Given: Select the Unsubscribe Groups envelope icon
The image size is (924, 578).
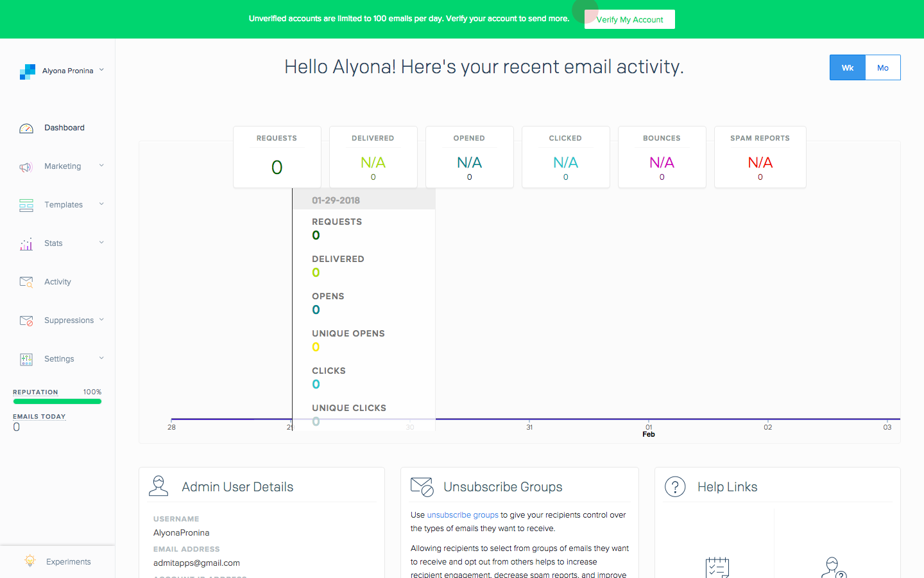Looking at the screenshot, I should (422, 486).
